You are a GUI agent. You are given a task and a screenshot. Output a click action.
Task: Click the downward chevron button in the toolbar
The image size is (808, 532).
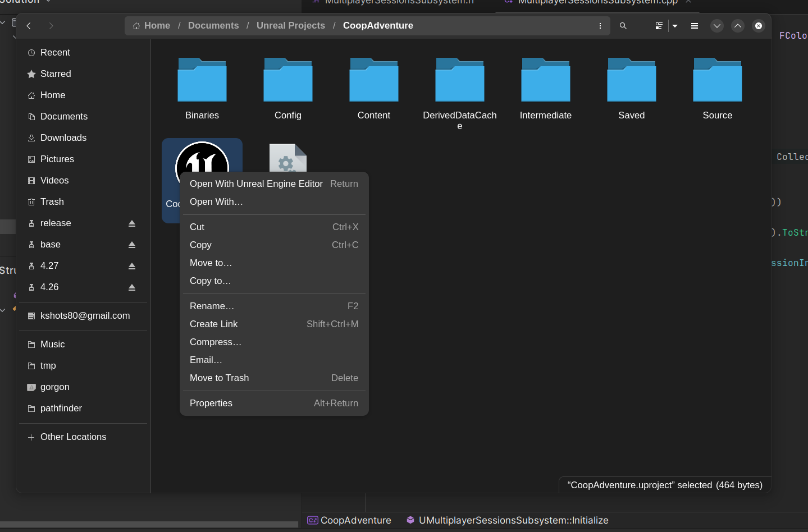pos(717,26)
